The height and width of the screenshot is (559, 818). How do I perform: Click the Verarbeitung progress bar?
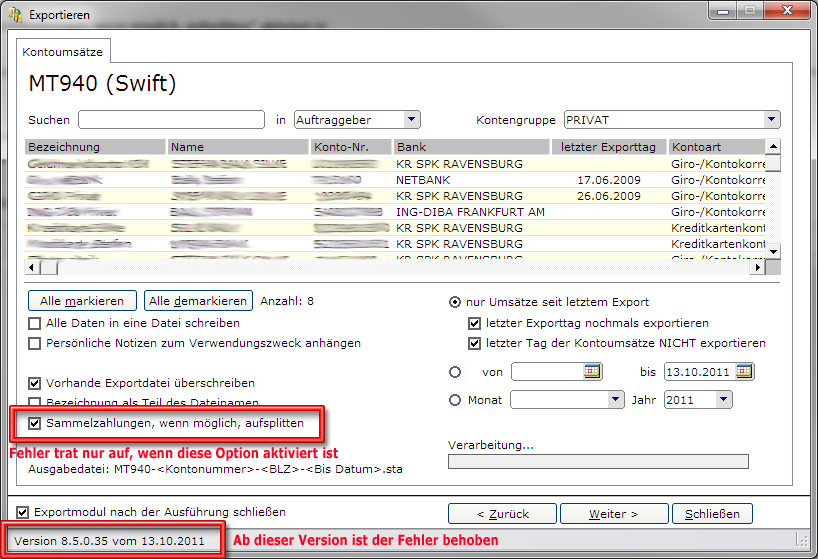pyautogui.click(x=598, y=461)
